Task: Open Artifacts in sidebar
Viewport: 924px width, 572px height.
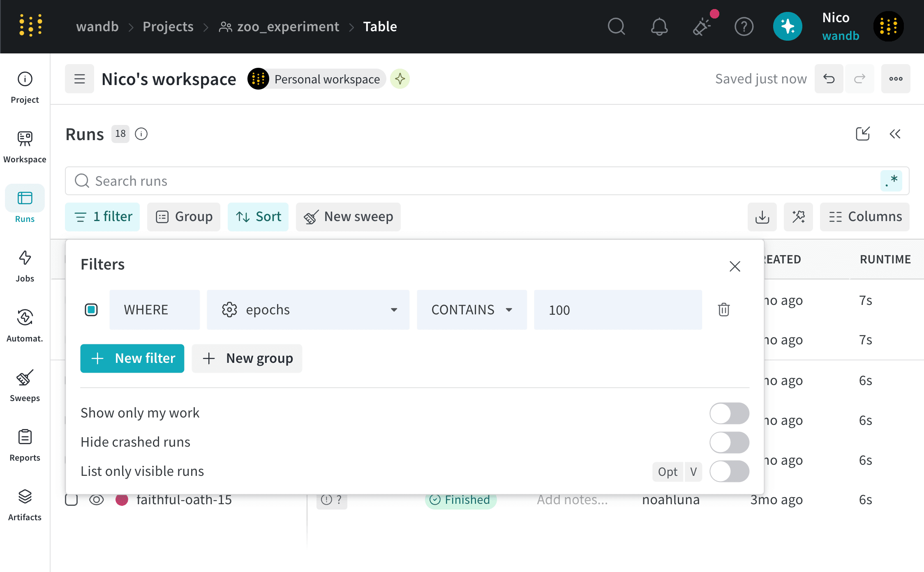Action: pos(25,505)
